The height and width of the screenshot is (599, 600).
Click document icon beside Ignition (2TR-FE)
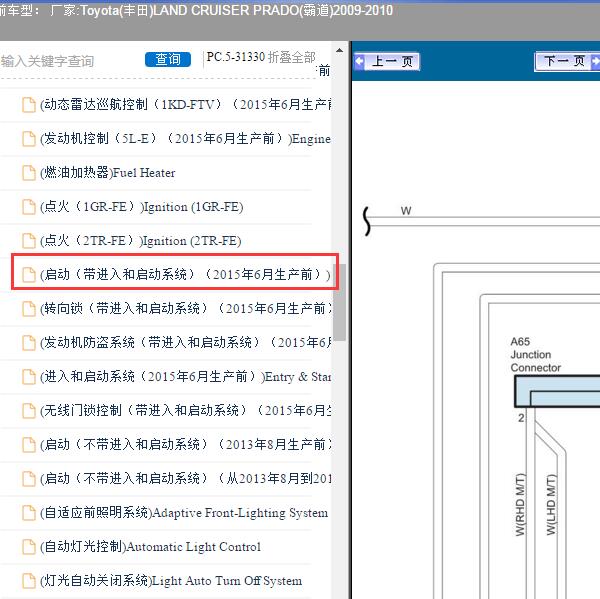click(28, 241)
